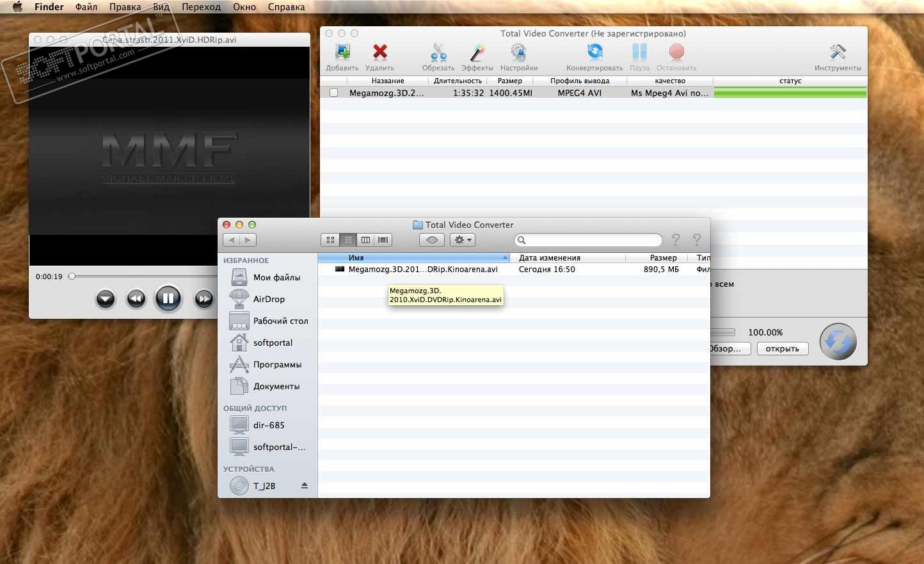Open the Finder menu
The image size is (924, 564).
coord(49,7)
